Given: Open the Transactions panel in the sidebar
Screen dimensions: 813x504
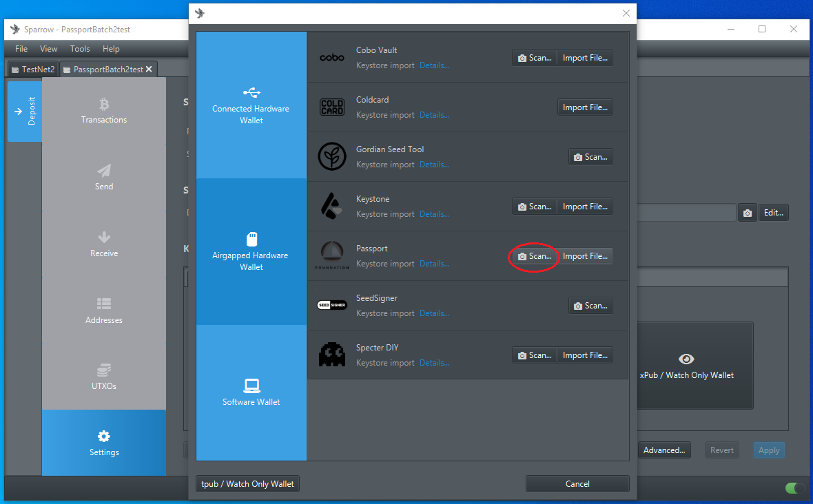Looking at the screenshot, I should 104,111.
